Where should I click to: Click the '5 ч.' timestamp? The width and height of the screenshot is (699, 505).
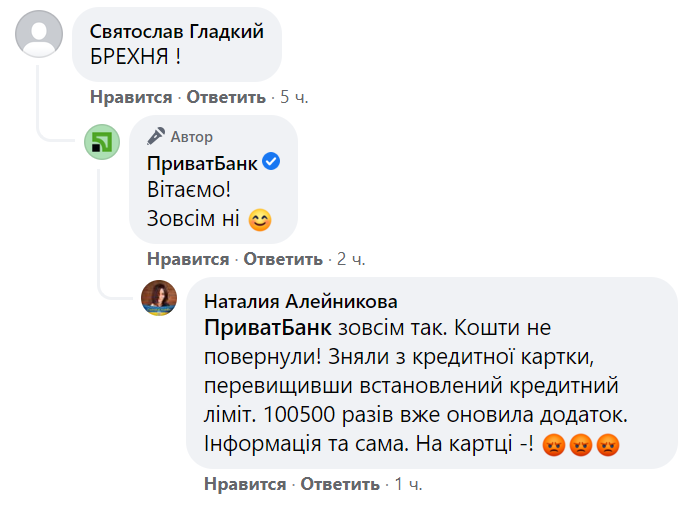[292, 97]
